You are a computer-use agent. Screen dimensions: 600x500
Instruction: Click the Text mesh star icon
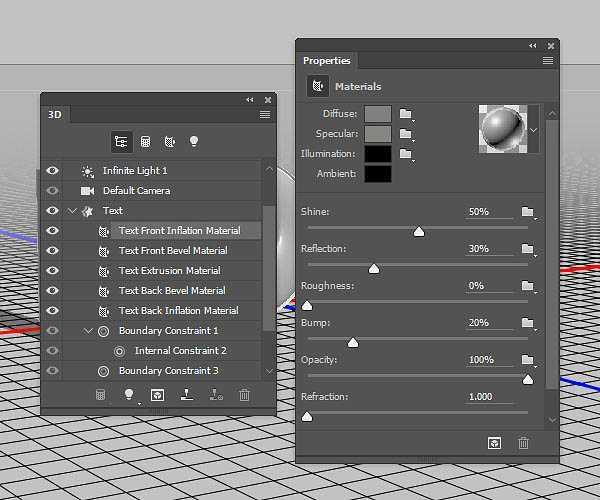click(x=88, y=211)
